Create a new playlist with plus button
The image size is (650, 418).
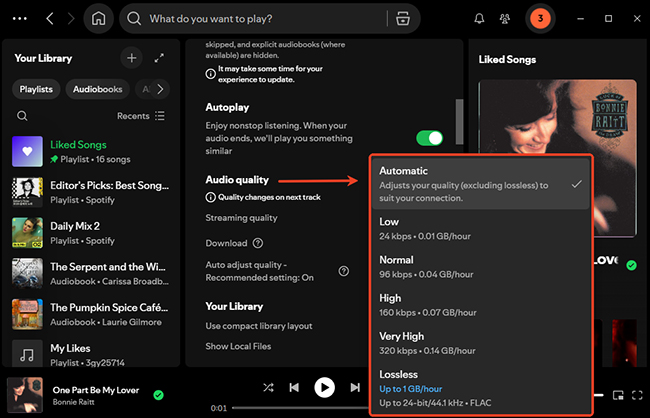[x=131, y=58]
